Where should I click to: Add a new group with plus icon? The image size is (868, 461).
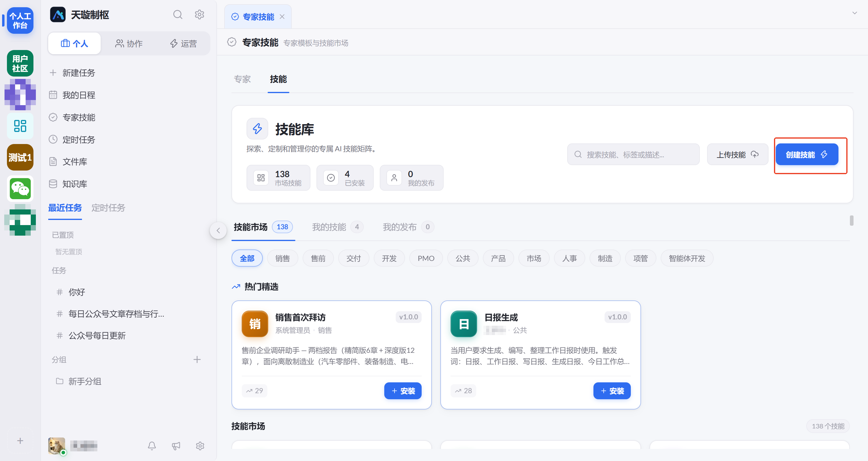tap(197, 359)
